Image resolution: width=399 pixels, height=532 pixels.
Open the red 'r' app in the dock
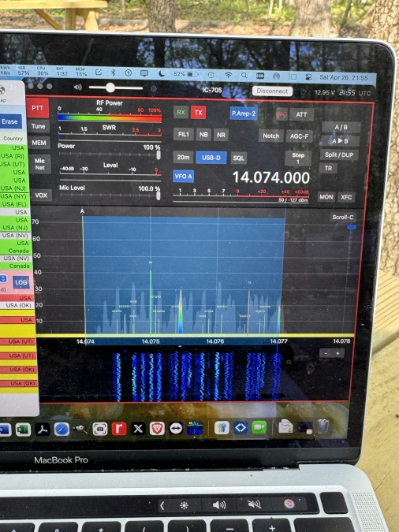[119, 429]
